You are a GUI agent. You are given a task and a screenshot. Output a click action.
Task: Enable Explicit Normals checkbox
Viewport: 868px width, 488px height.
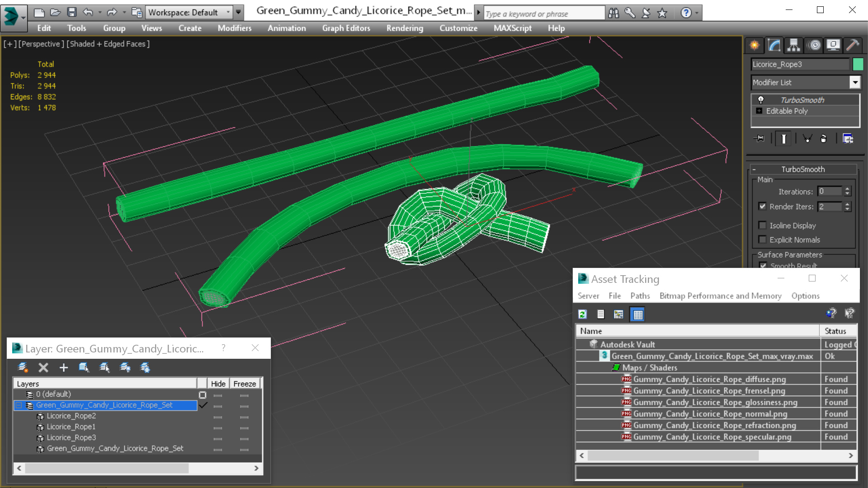pos(763,239)
